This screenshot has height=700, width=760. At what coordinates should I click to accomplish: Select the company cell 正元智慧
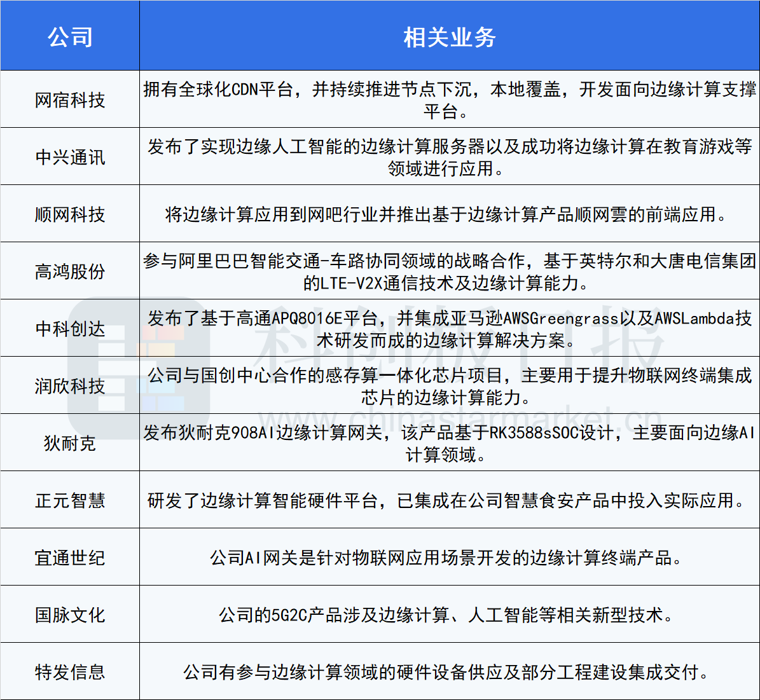click(x=70, y=500)
